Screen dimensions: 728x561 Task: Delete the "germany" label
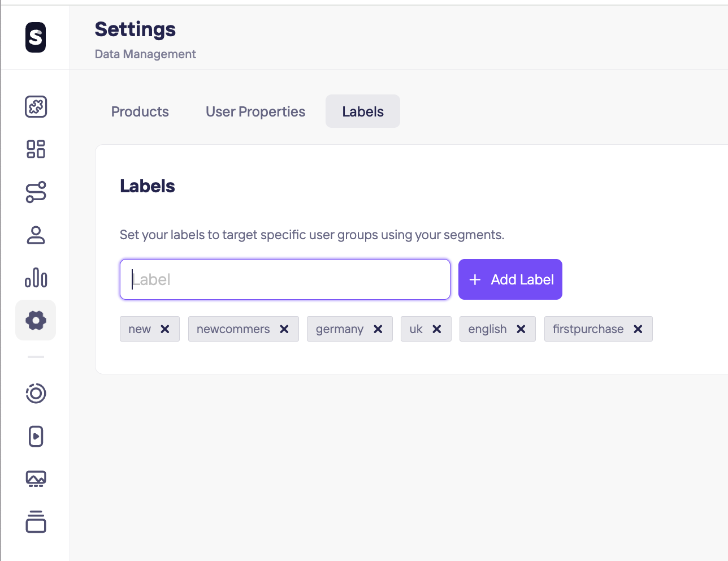tap(378, 329)
